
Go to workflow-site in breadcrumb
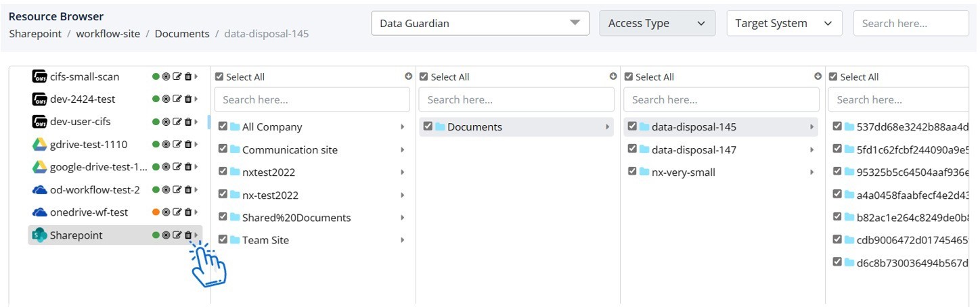click(x=108, y=33)
